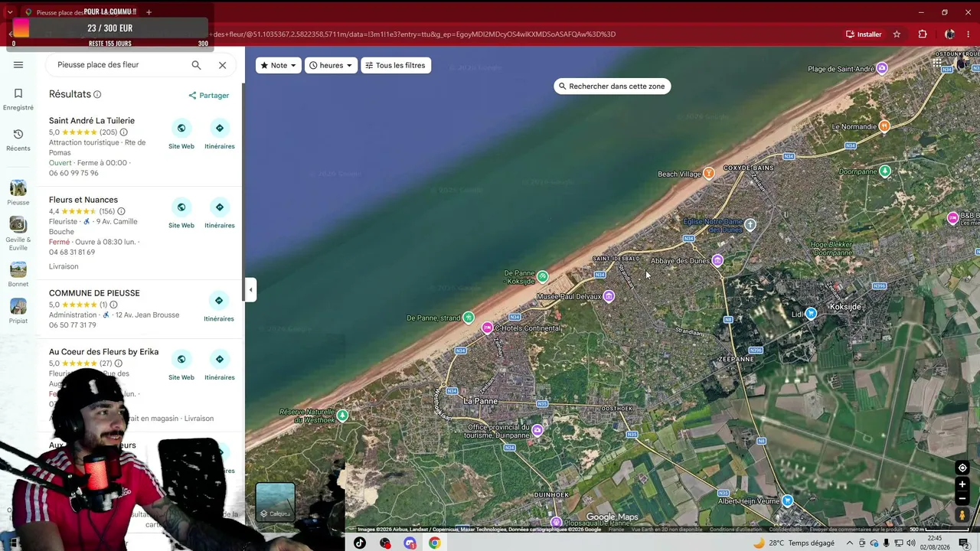Bookmark this page with the star icon
This screenshot has height=551, width=980.
pyautogui.click(x=897, y=34)
